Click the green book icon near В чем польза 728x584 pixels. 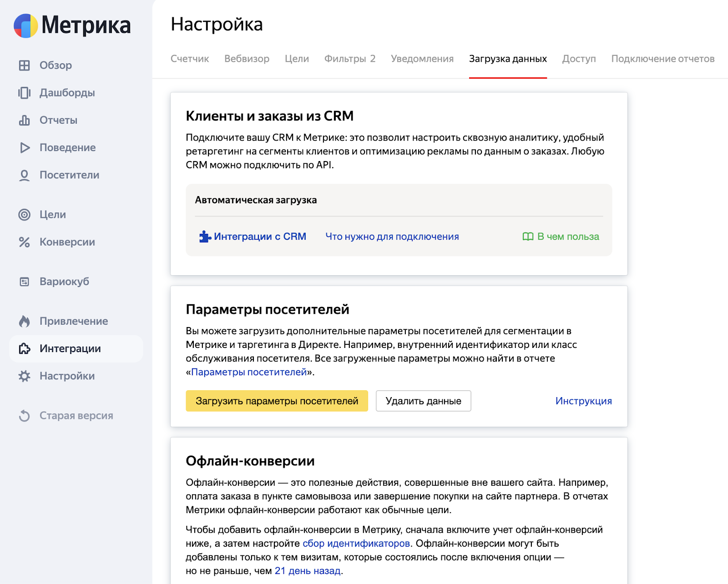[528, 237]
